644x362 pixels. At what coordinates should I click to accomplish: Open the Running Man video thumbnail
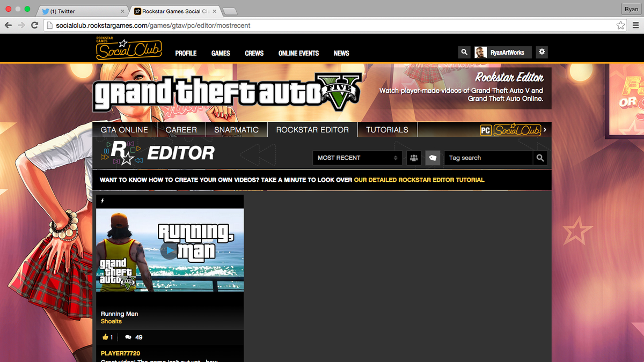point(170,250)
